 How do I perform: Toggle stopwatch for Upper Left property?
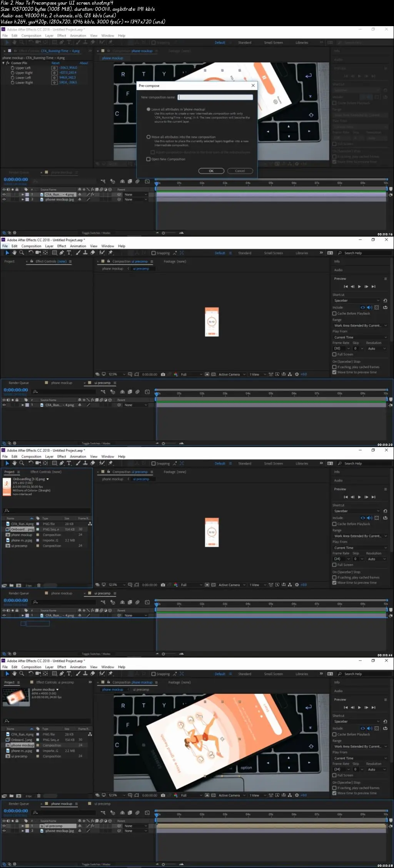13,68
